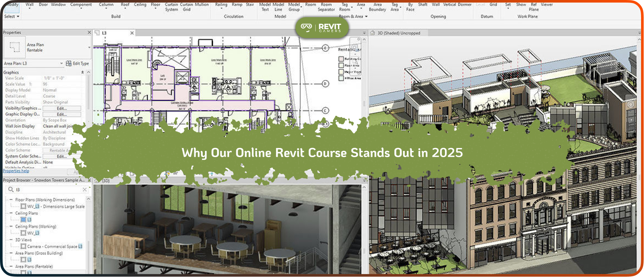Open the work plane Viewer
The height and width of the screenshot is (277, 644).
pyautogui.click(x=546, y=5)
